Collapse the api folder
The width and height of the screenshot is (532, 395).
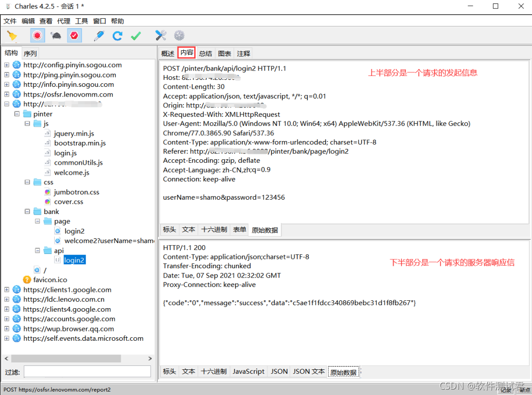tap(37, 251)
